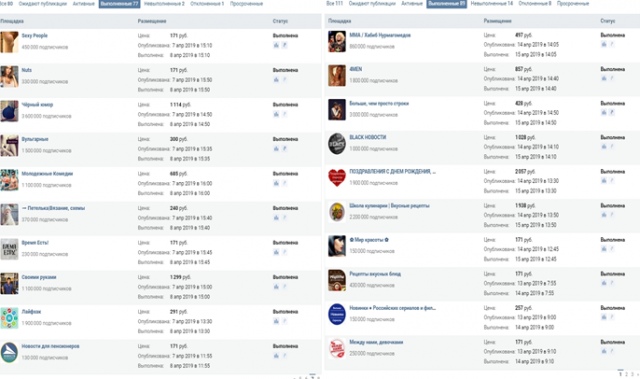Open the Молодежные Комедии community link
This screenshot has height=379, width=640.
[x=47, y=174]
